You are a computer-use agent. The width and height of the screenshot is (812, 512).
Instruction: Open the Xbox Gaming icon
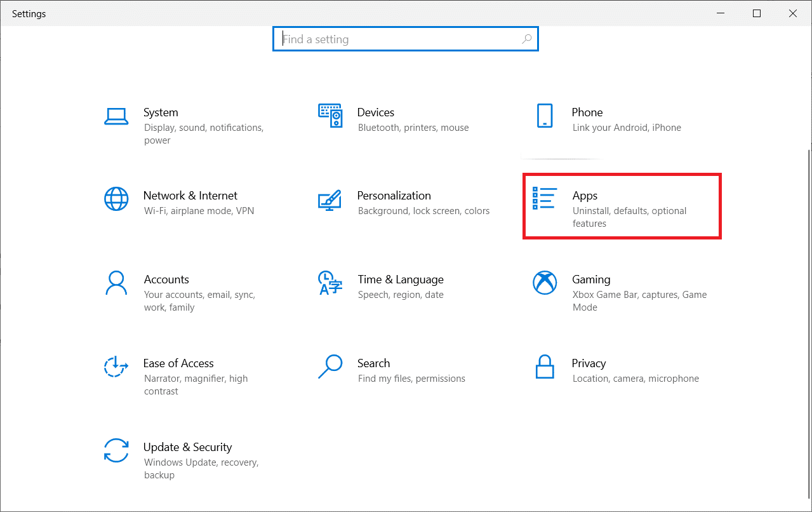[545, 283]
